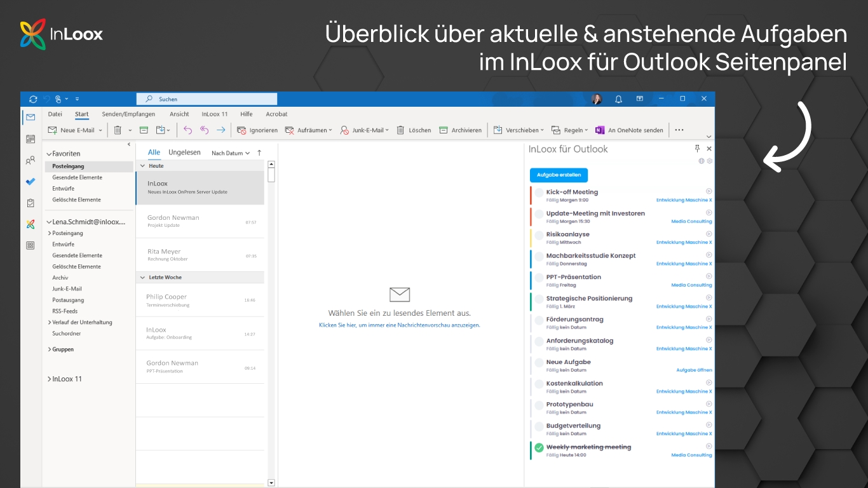Mark Kick-off Meeting task as done
The image size is (868, 488).
539,193
